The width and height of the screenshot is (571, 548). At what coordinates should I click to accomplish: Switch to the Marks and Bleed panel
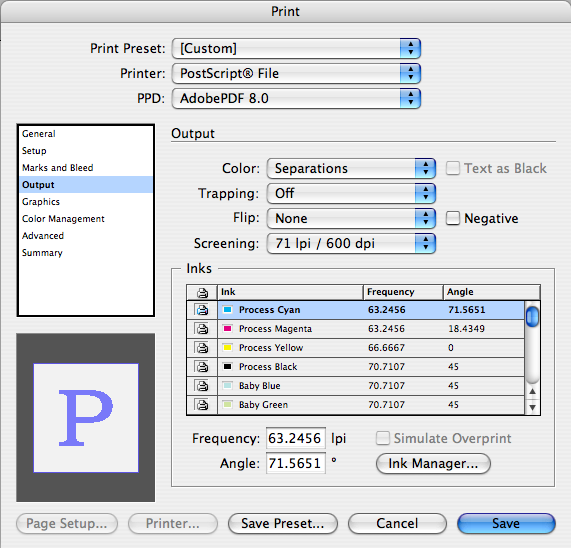pos(58,168)
